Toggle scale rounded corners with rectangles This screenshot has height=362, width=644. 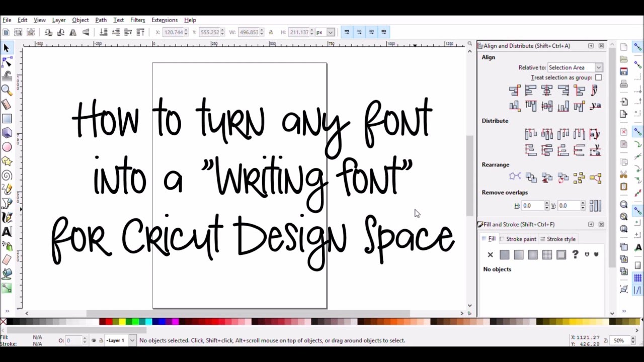tap(359, 32)
